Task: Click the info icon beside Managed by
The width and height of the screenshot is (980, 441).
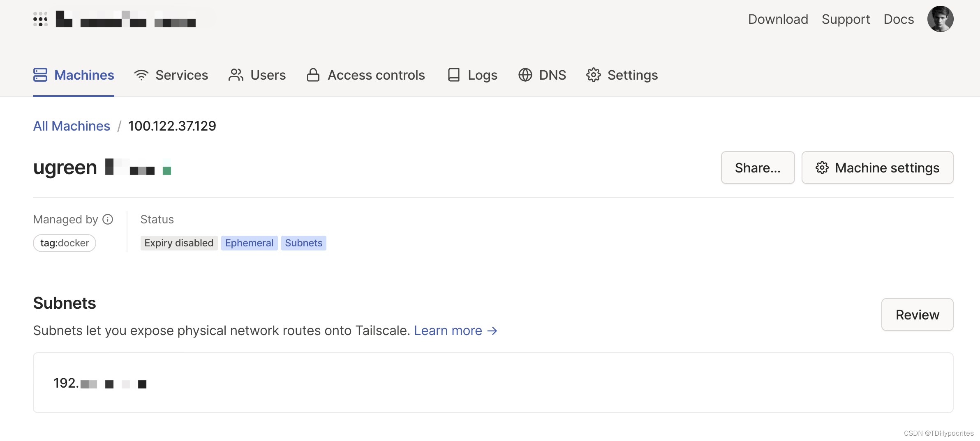Action: pos(108,219)
